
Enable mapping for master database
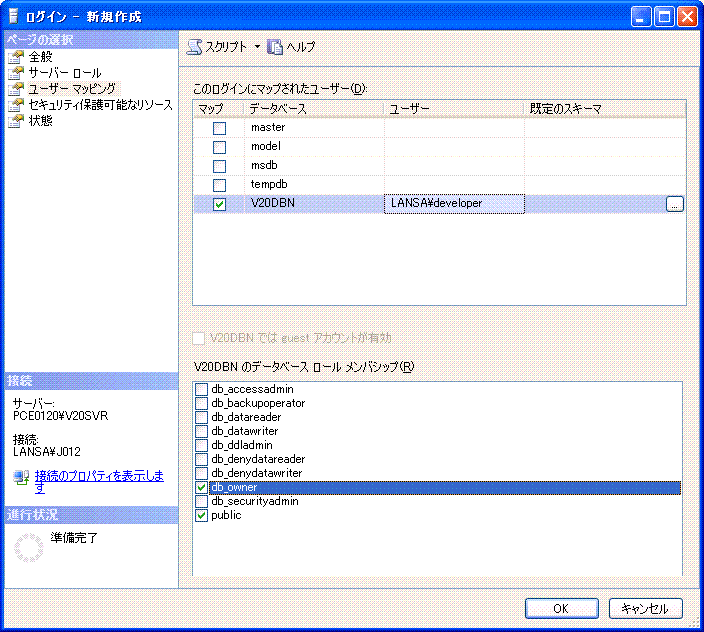click(219, 128)
